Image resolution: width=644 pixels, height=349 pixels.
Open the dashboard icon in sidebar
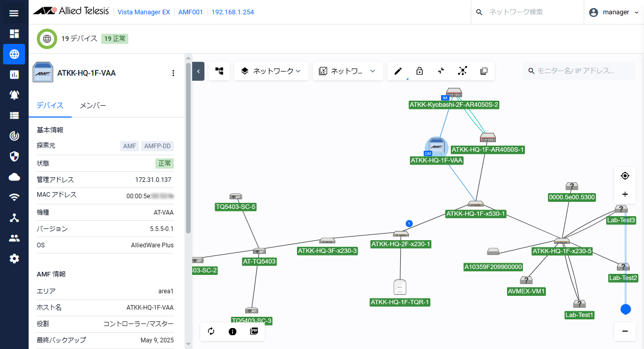[14, 34]
